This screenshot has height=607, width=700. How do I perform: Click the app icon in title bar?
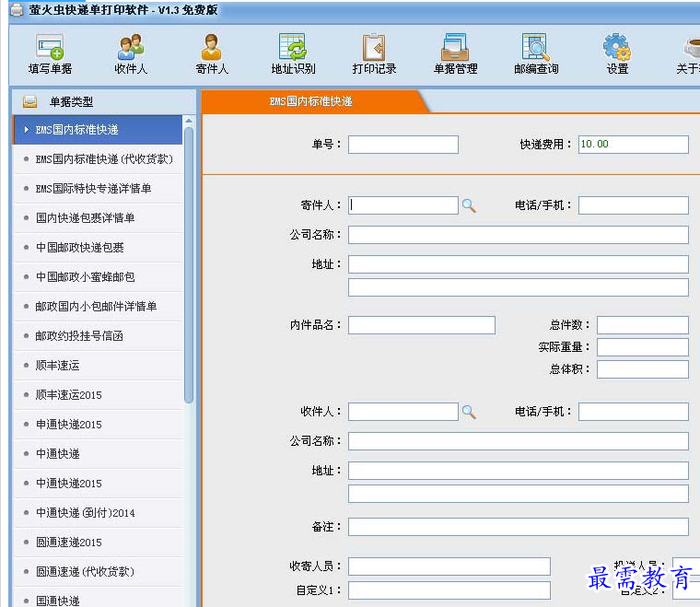click(17, 9)
